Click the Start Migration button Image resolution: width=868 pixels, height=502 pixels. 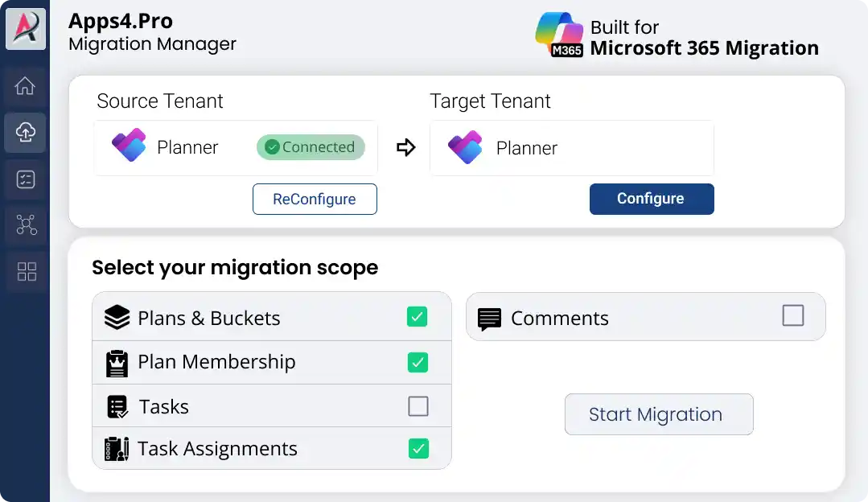coord(659,414)
